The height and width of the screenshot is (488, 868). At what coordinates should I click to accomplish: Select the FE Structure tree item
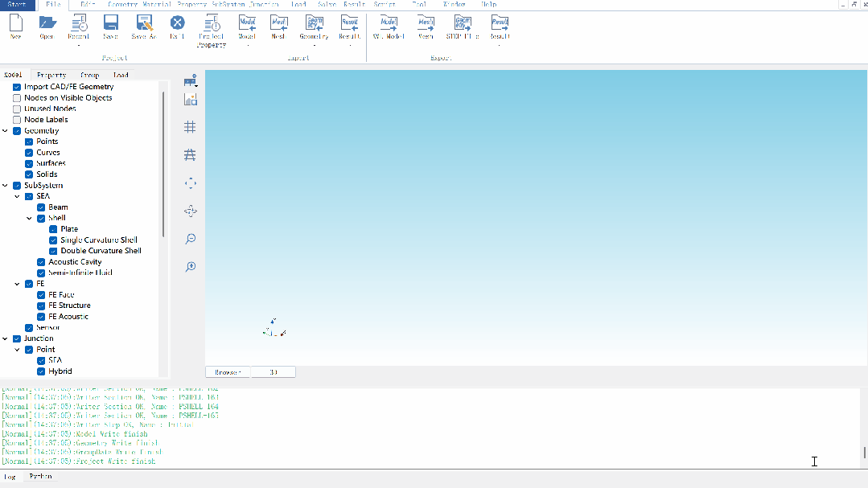coord(69,306)
